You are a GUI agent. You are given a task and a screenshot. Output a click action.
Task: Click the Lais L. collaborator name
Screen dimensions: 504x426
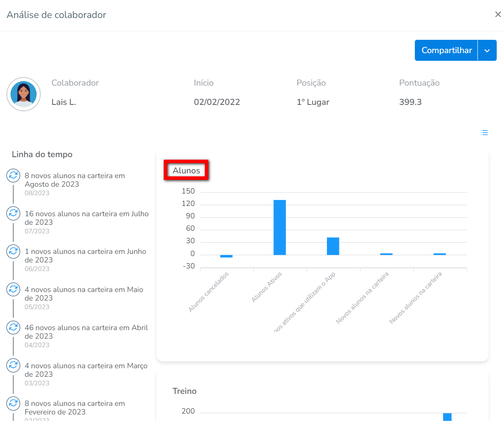tap(63, 102)
